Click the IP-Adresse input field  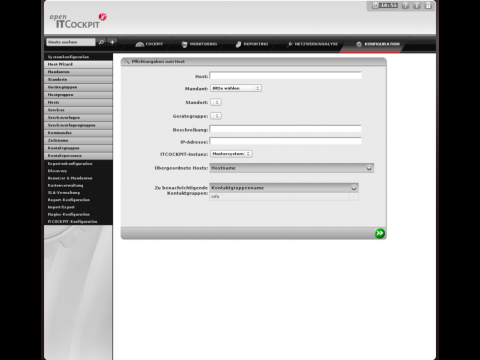tap(286, 141)
